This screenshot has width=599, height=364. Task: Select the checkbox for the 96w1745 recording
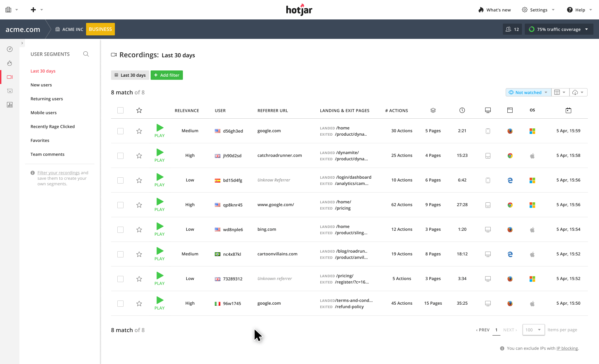(x=120, y=304)
